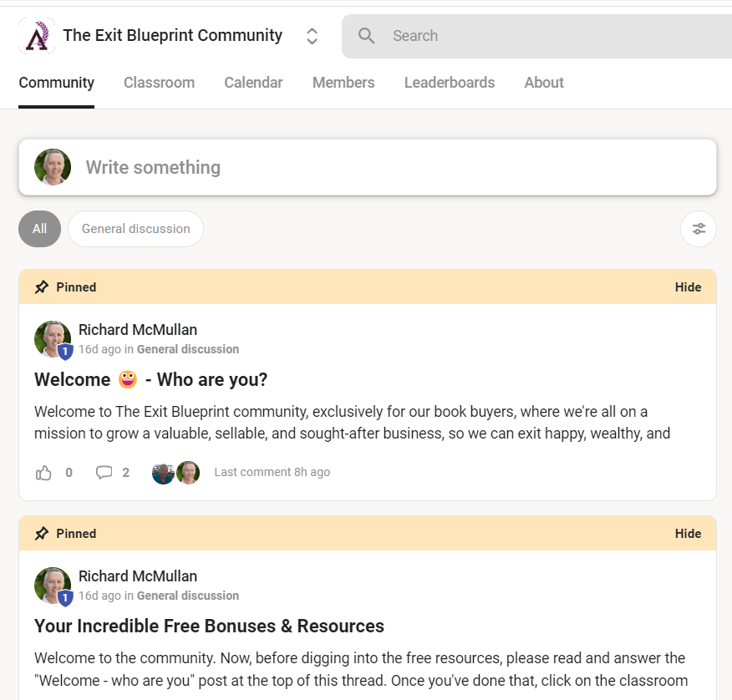The height and width of the screenshot is (700, 732).
Task: Switch to the Classroom tab
Action: tap(159, 83)
